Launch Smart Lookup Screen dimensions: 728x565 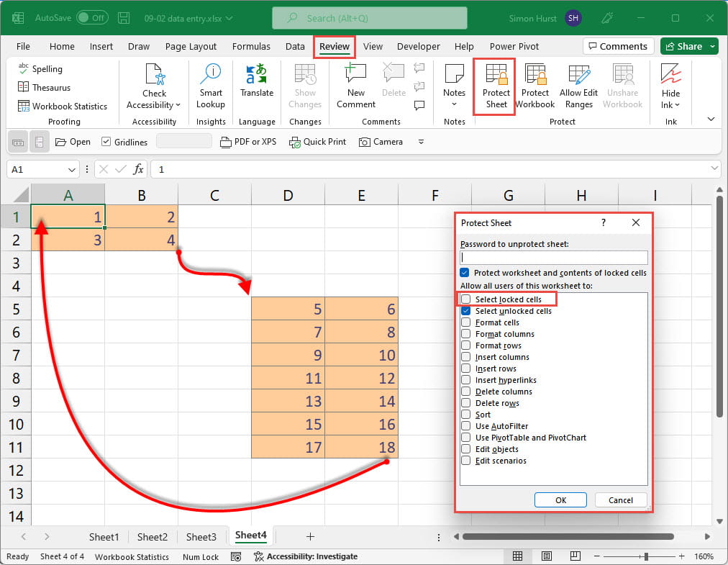pyautogui.click(x=211, y=86)
